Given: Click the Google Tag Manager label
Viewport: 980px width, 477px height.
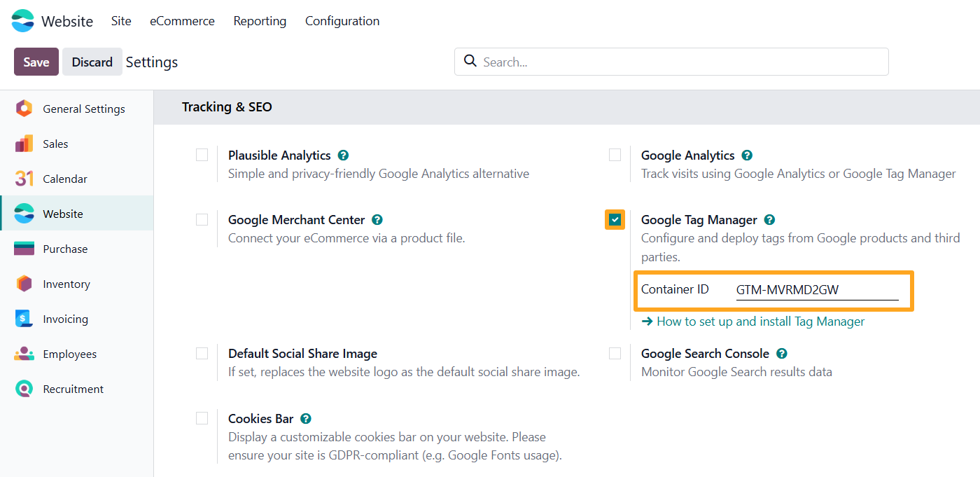Looking at the screenshot, I should pyautogui.click(x=699, y=220).
